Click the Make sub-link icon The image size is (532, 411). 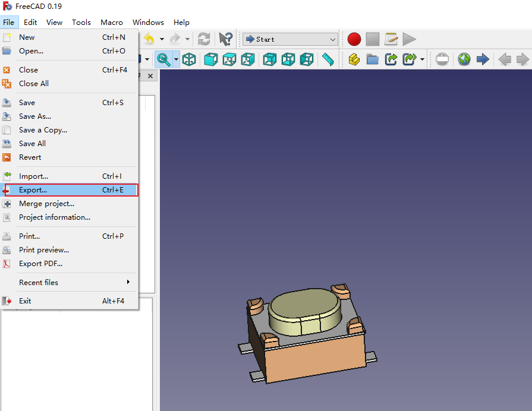pyautogui.click(x=409, y=59)
